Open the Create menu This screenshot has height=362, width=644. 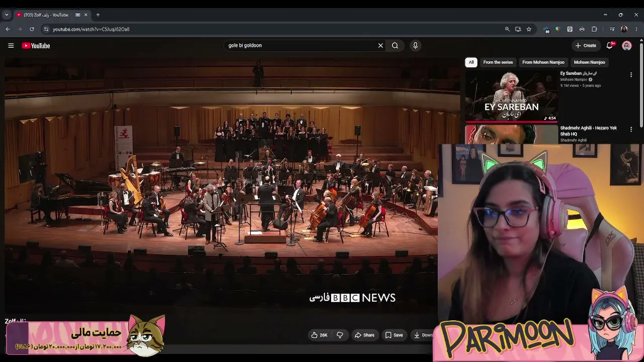click(x=586, y=46)
